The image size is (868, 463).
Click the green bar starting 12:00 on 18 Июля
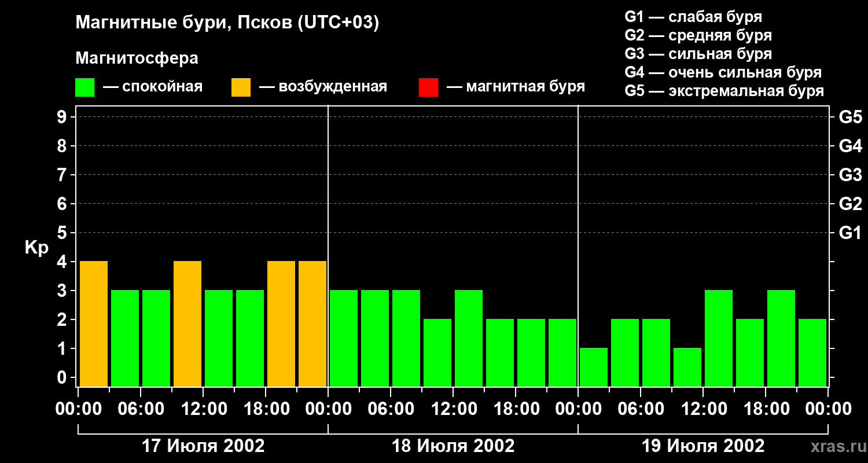[x=469, y=338]
